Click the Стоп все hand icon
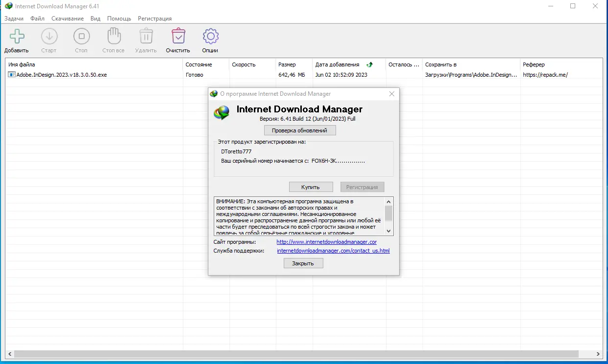 [x=113, y=36]
